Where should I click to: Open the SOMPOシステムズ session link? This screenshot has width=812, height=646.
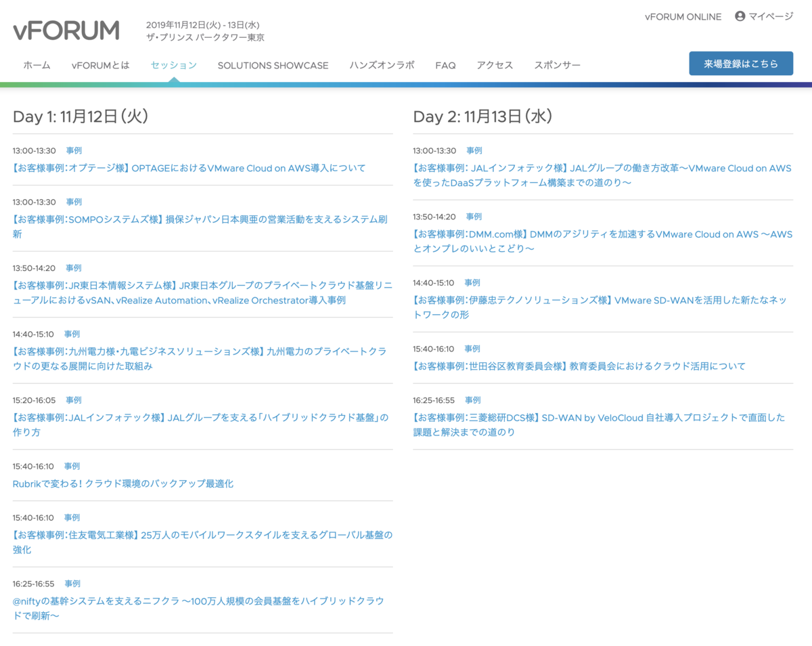tap(200, 227)
